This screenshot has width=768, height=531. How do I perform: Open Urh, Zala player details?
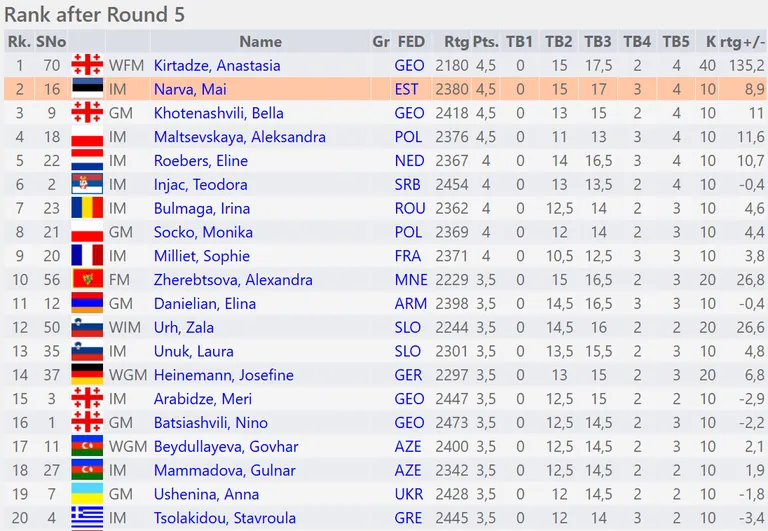(184, 327)
